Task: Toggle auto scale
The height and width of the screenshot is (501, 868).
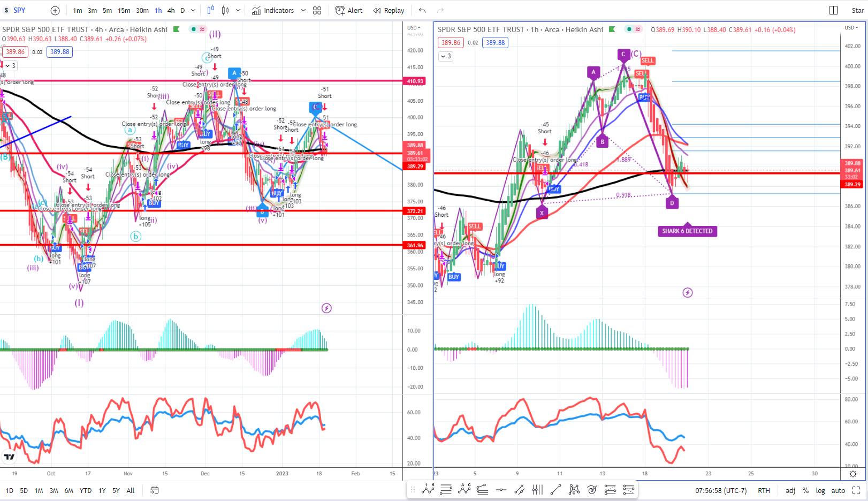Action: [838, 490]
